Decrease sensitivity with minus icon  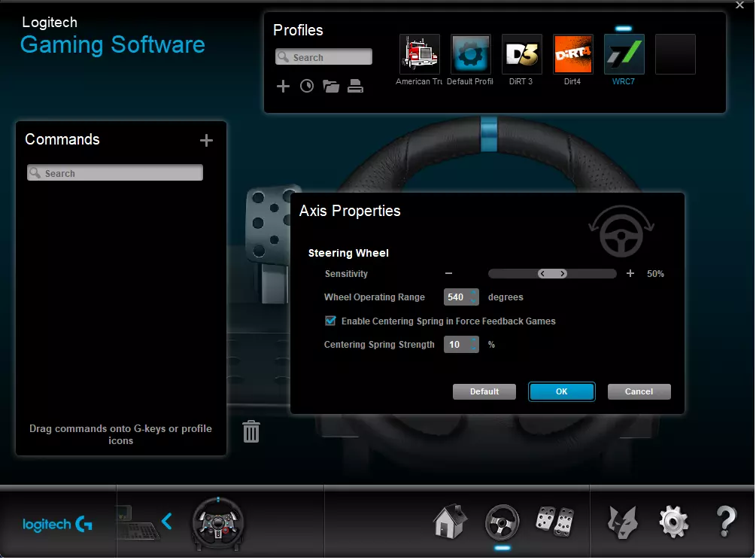[x=449, y=273]
